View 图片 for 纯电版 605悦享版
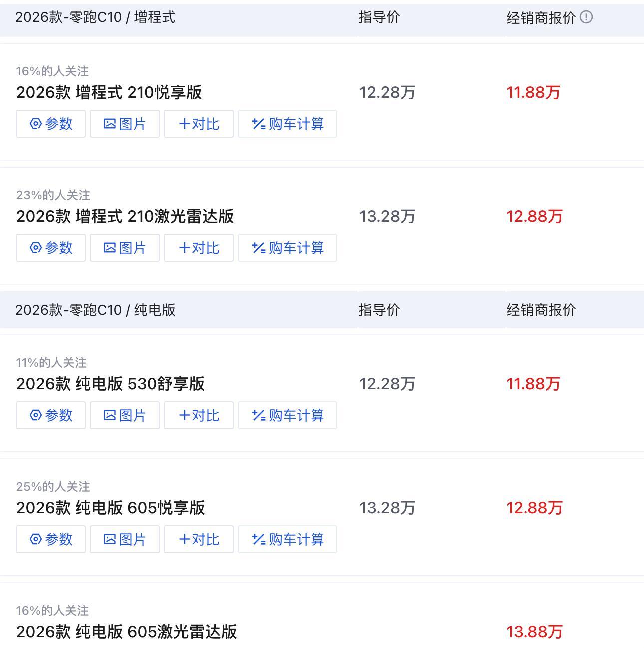Image resolution: width=644 pixels, height=648 pixels. [x=125, y=539]
